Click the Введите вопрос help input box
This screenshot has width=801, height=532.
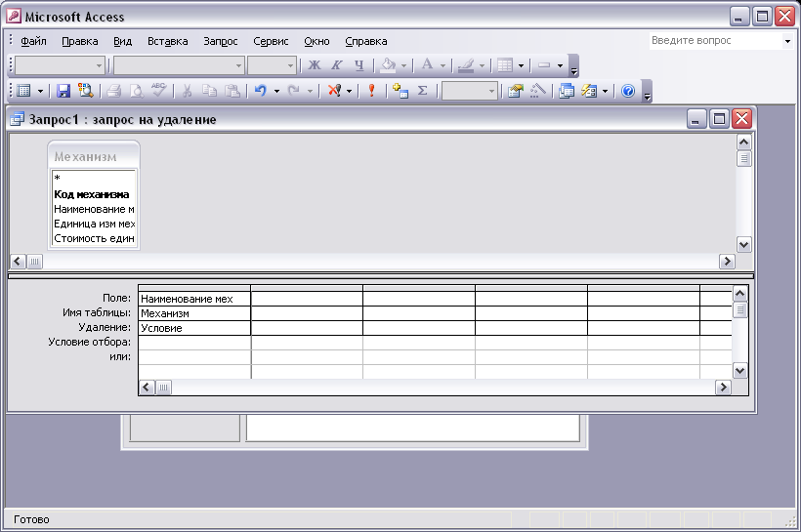(x=715, y=40)
